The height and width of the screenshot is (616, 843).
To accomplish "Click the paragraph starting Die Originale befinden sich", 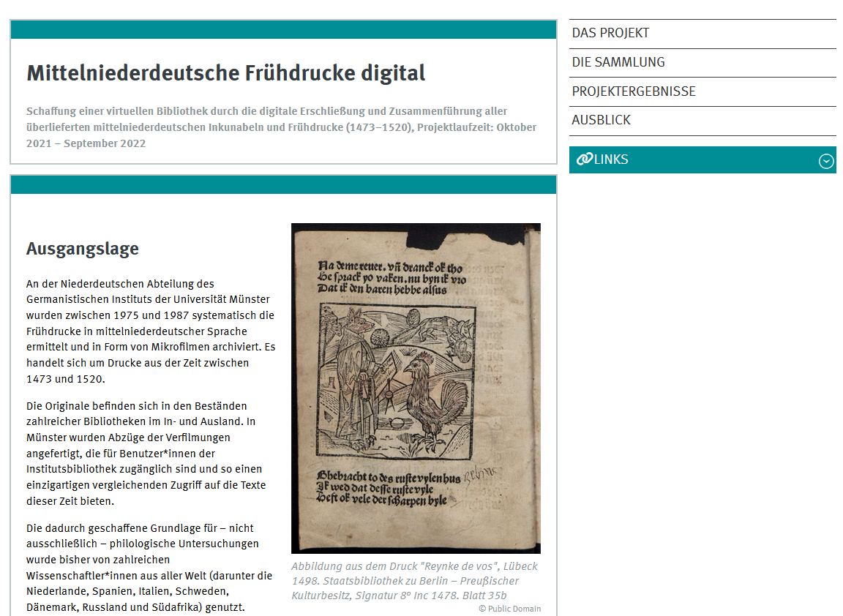I will pyautogui.click(x=146, y=453).
